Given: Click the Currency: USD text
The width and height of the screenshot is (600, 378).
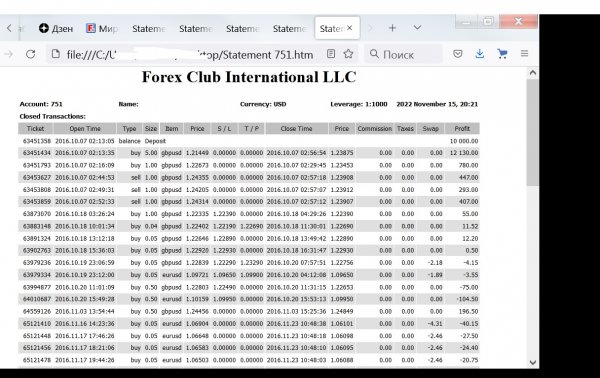Looking at the screenshot, I should coord(263,104).
